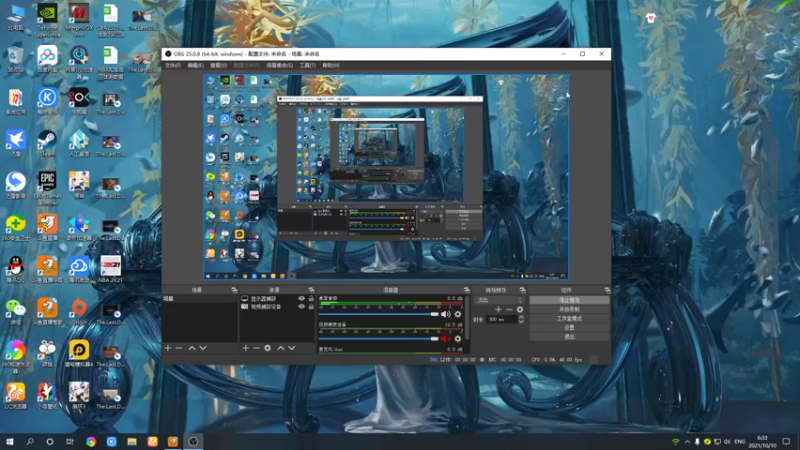Move the scene up with the Scenes panel arrow
The width and height of the screenshot is (800, 450).
[x=192, y=348]
